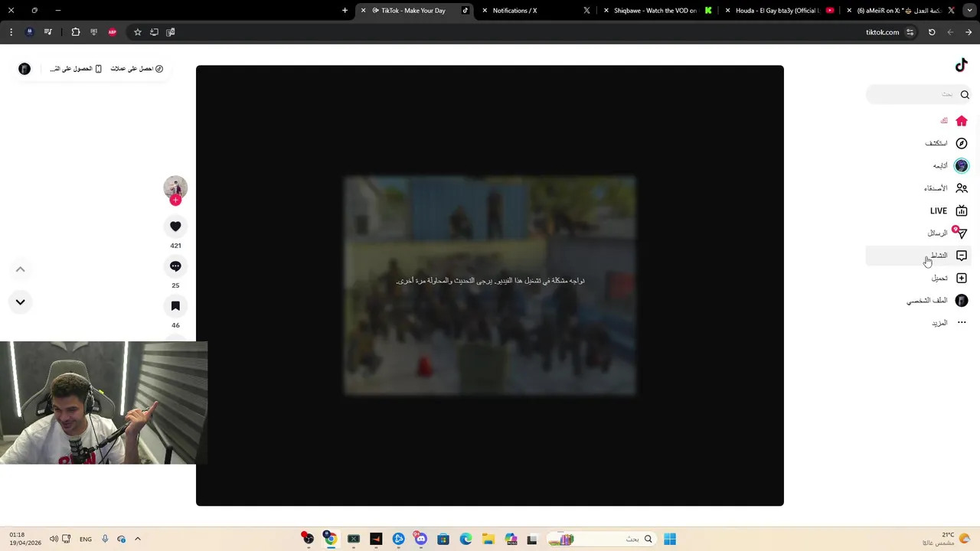Click the blurred video error message area

point(490,281)
